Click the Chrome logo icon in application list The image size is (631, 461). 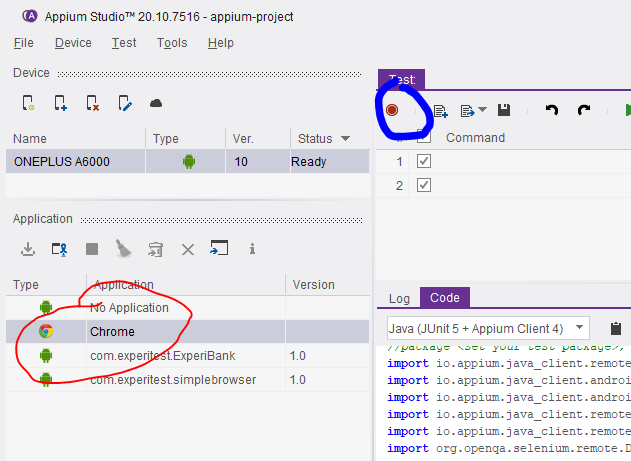point(46,331)
